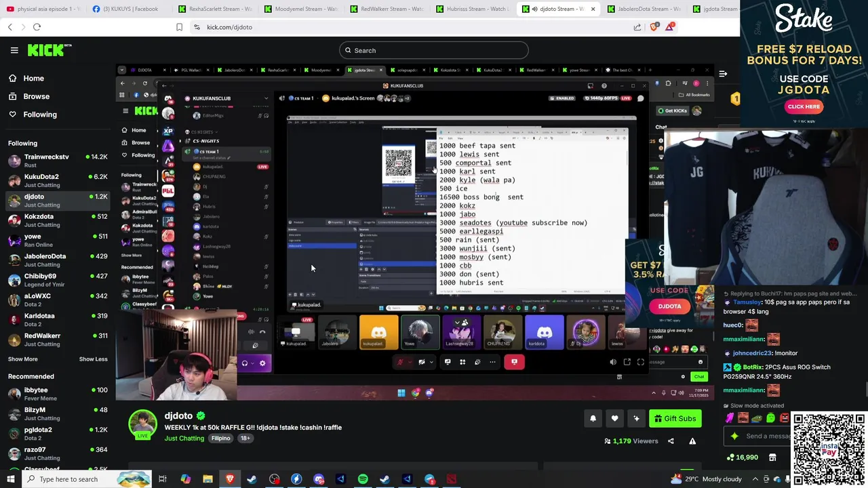Switch to the RexhaScarlett Stream tab
This screenshot has height=488, width=868.
click(x=216, y=9)
